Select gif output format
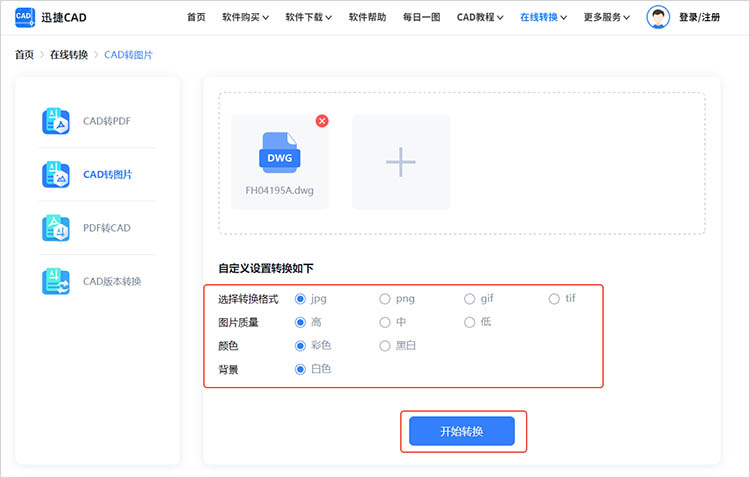This screenshot has width=750, height=478. pyautogui.click(x=469, y=299)
